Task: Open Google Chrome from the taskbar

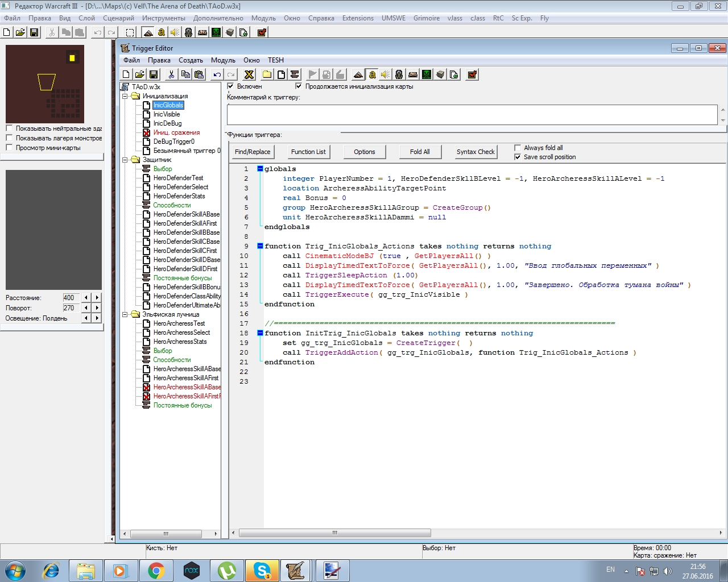Action: pos(156,571)
